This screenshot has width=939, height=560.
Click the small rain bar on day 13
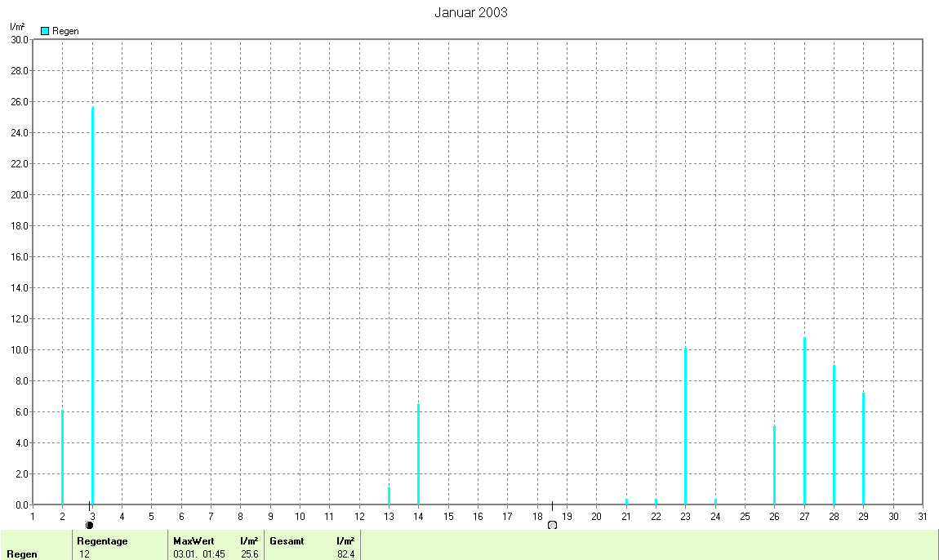(x=389, y=496)
